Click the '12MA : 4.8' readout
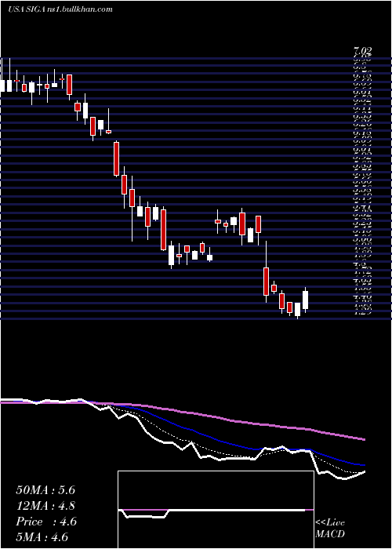Viewport: 392px width, 549px height. pyautogui.click(x=45, y=506)
